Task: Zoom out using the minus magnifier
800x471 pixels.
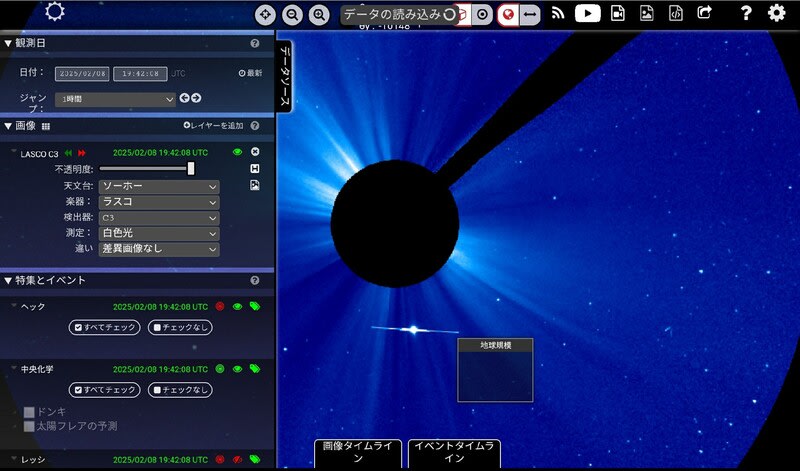Action: [x=292, y=15]
